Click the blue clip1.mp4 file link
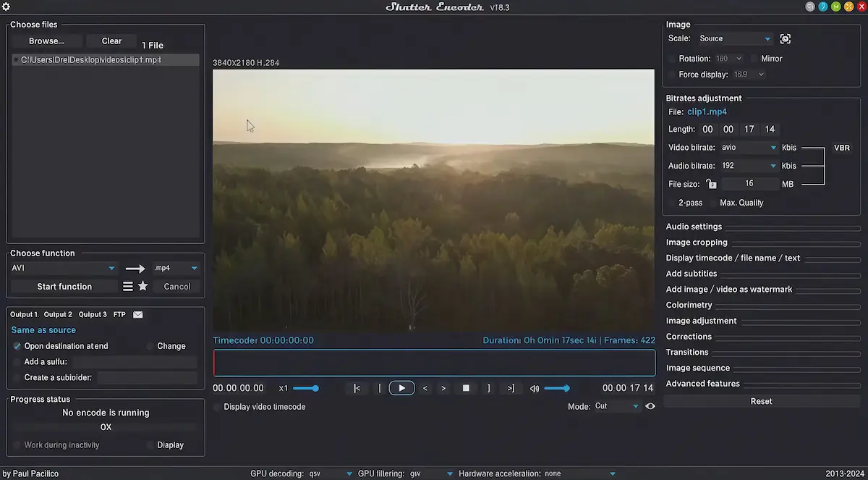Screen dimensions: 868x480 [x=707, y=111]
